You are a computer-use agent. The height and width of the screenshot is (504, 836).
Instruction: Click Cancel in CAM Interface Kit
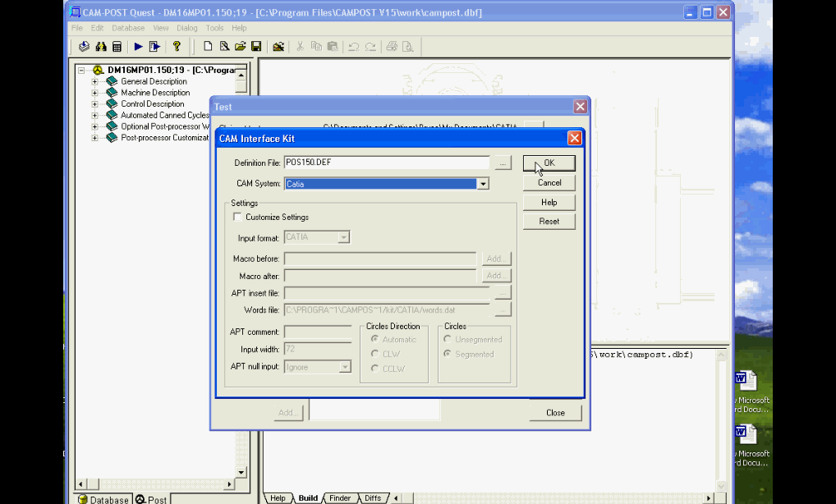[549, 183]
